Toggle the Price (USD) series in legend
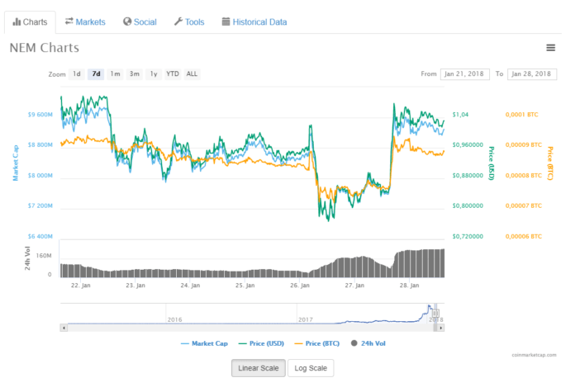This screenshot has width=580, height=392. [262, 343]
